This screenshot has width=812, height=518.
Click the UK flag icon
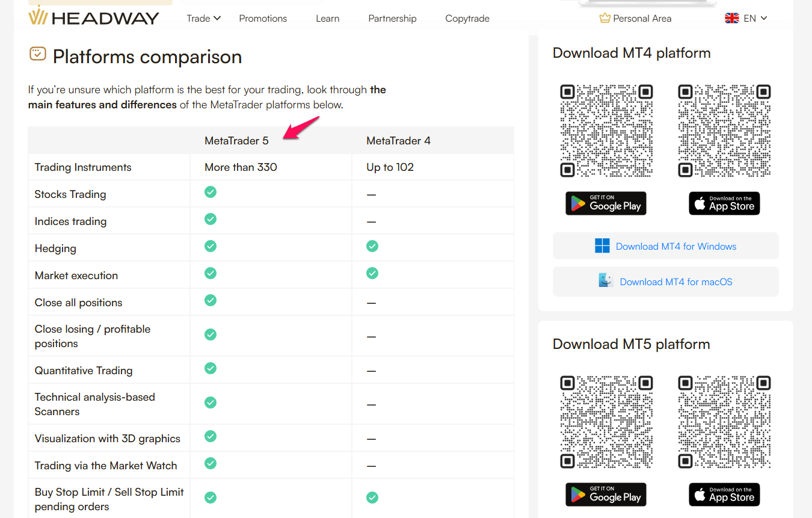[732, 19]
